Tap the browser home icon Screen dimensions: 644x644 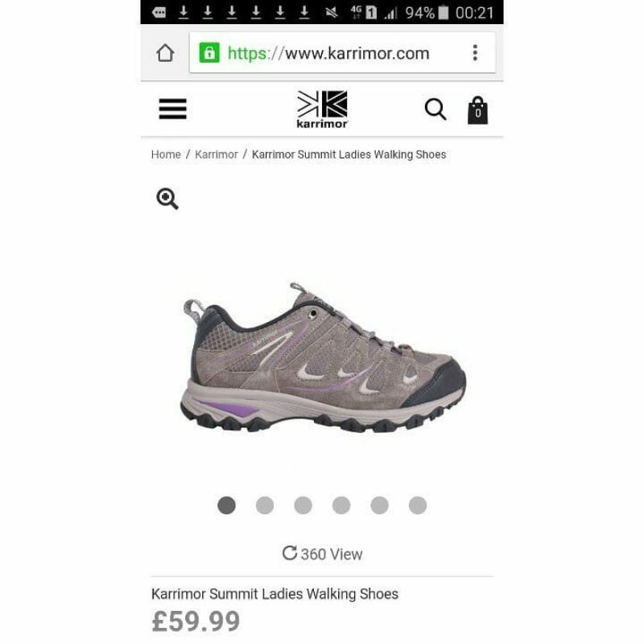[165, 53]
